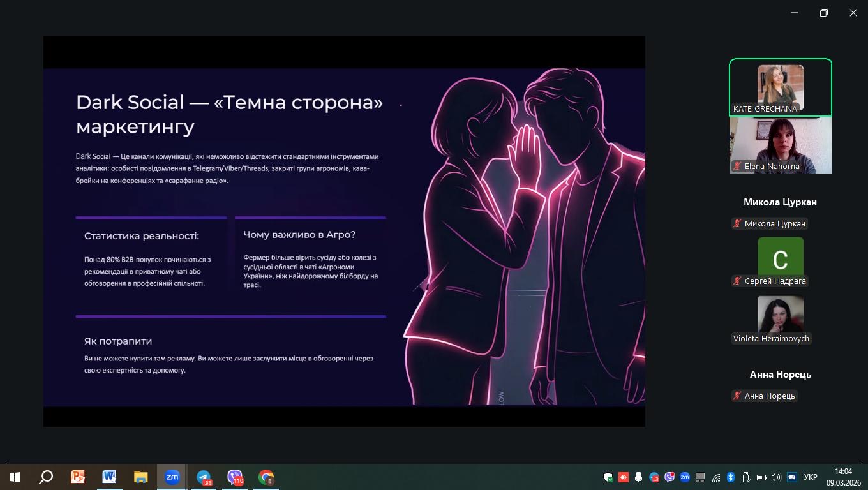868x490 pixels.
Task: Open File Explorer from the taskbar
Action: click(x=140, y=477)
